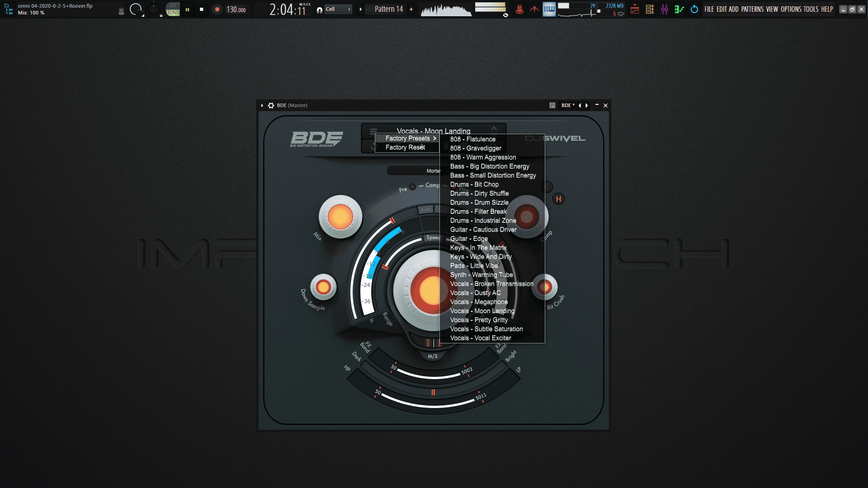Open the Mixer icon
This screenshot has width=868, height=488.
click(665, 9)
